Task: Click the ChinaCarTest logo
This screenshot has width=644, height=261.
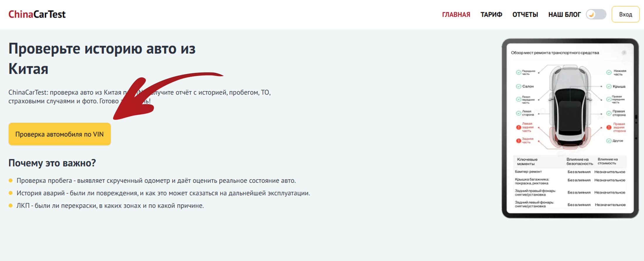Action: tap(37, 14)
